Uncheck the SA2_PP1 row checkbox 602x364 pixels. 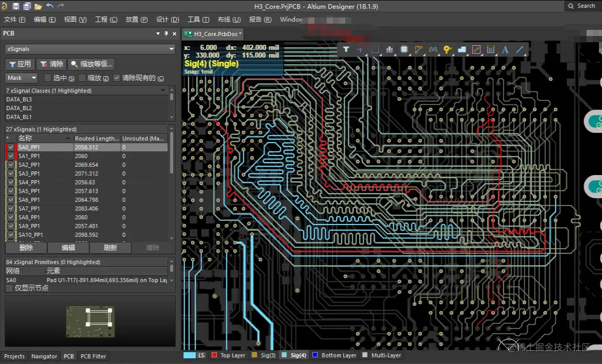coord(11,165)
